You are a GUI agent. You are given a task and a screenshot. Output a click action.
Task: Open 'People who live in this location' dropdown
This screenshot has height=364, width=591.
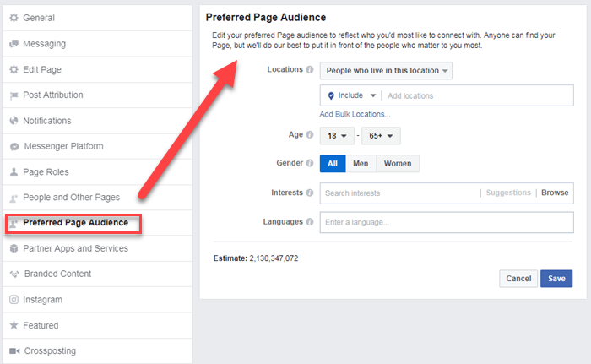[386, 71]
